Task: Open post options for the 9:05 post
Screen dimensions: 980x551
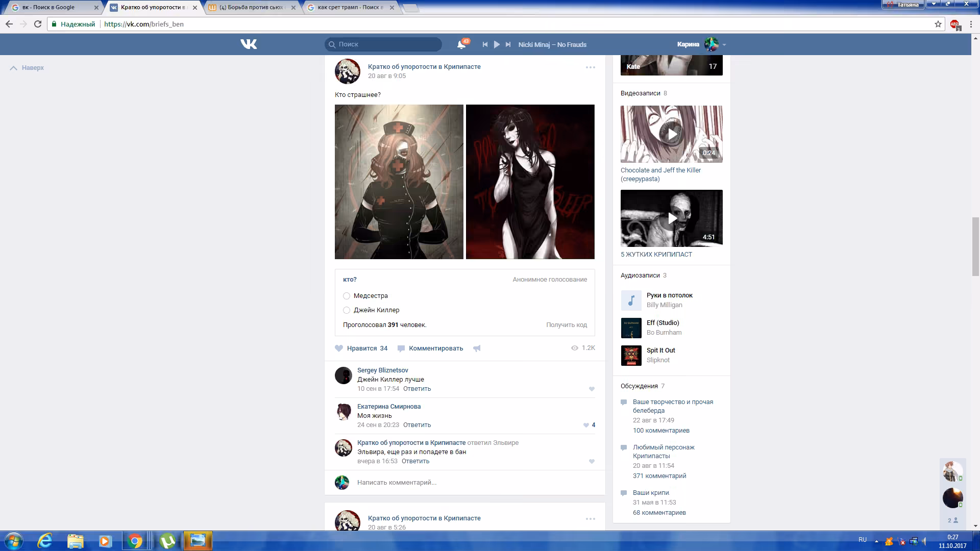Action: pyautogui.click(x=591, y=67)
